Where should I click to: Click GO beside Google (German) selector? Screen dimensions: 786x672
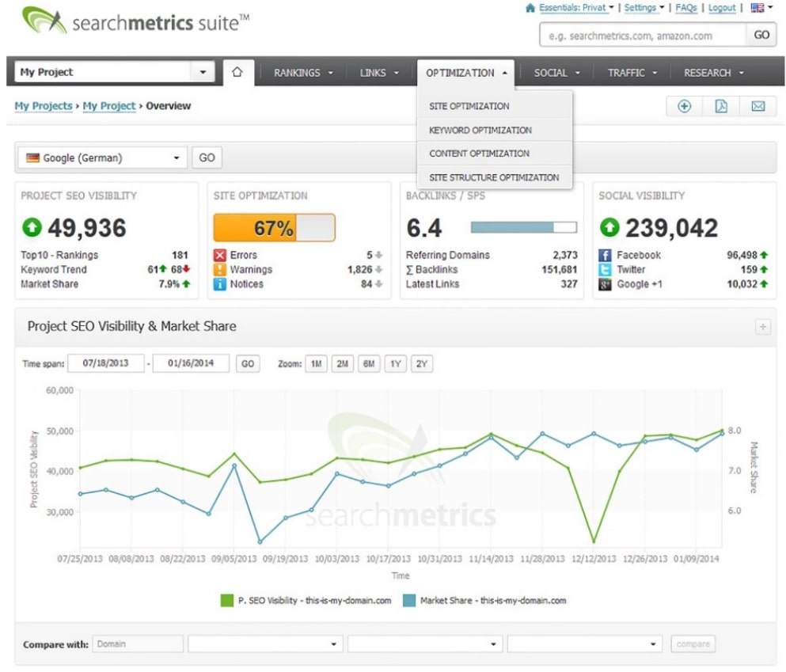(x=207, y=158)
